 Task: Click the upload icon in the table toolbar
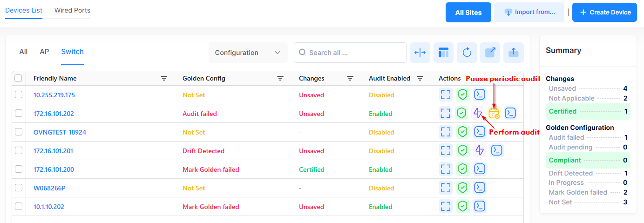513,53
